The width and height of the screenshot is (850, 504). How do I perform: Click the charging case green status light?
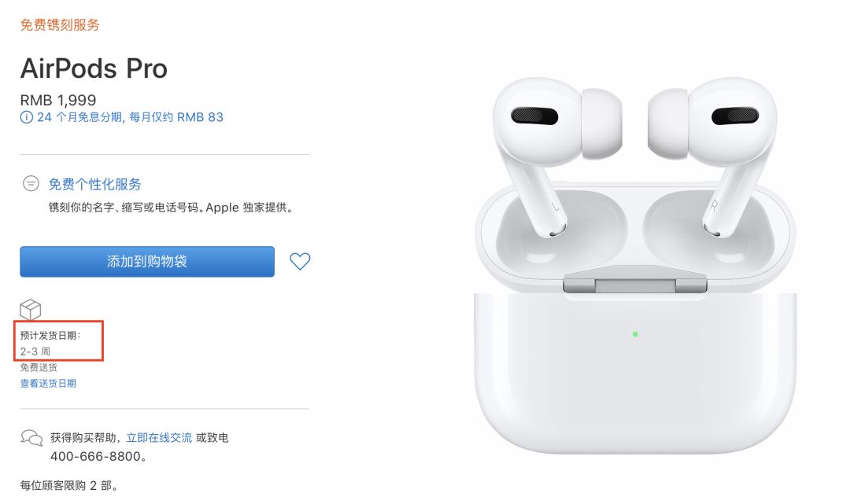(x=635, y=334)
